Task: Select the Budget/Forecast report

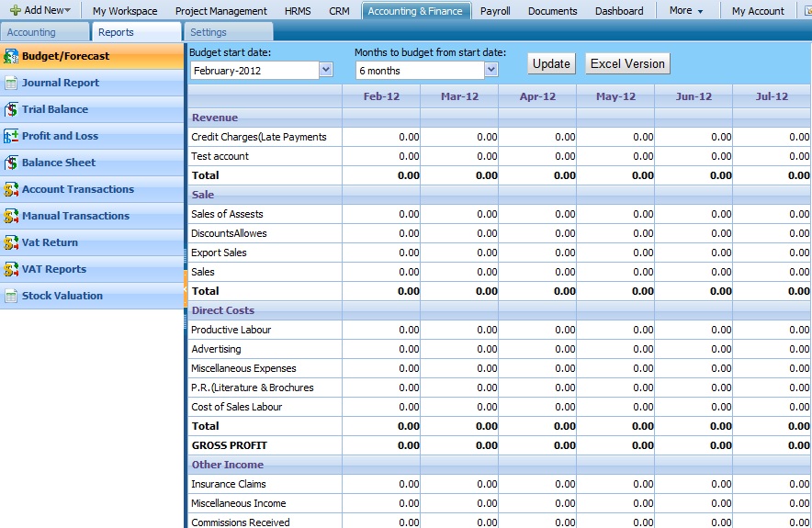Action: [66, 56]
